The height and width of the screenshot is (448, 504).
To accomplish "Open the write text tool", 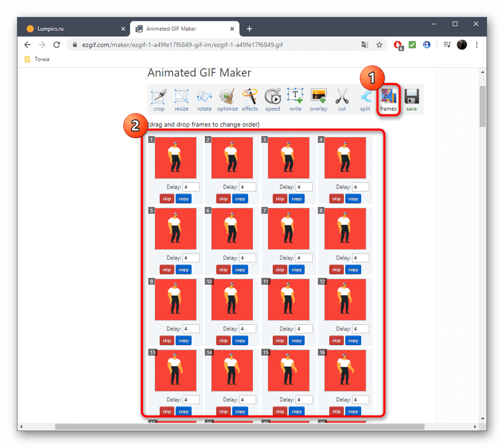I will tap(296, 100).
